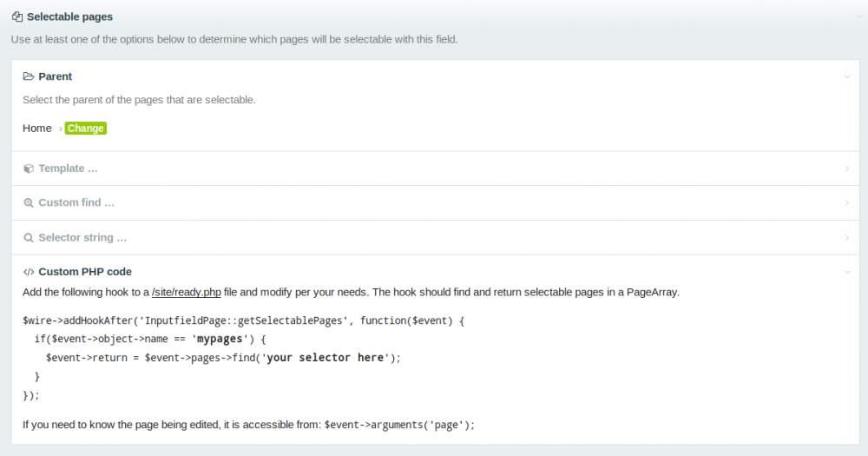Click the Custom find magnifier icon

click(x=29, y=202)
